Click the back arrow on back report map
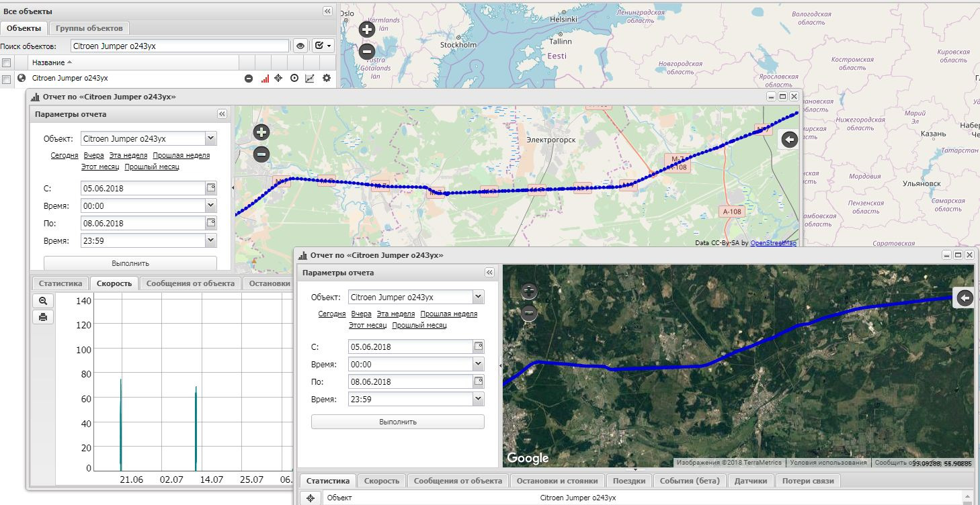980x505 pixels. pyautogui.click(x=790, y=140)
